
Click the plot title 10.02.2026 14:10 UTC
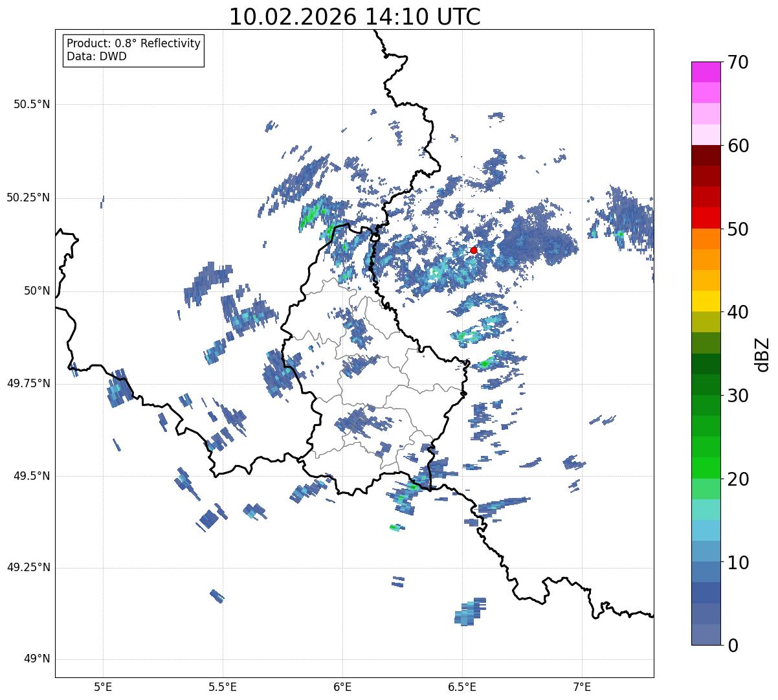click(355, 17)
